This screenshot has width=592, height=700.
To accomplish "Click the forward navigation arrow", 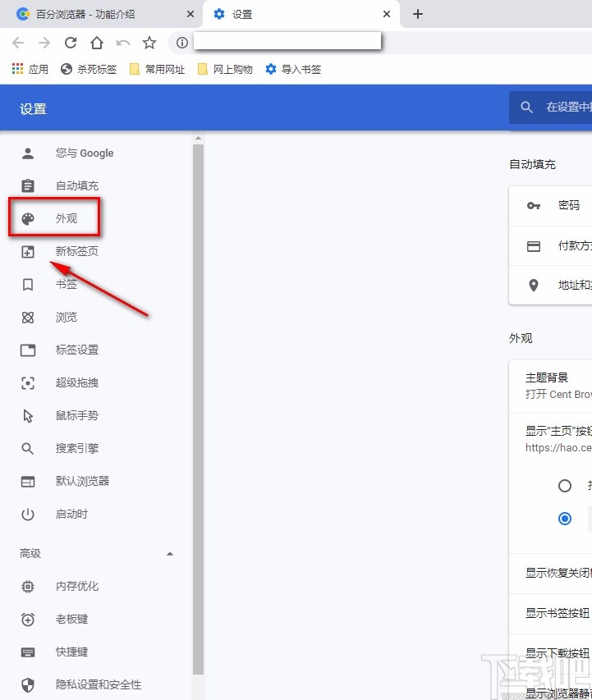I will [44, 43].
